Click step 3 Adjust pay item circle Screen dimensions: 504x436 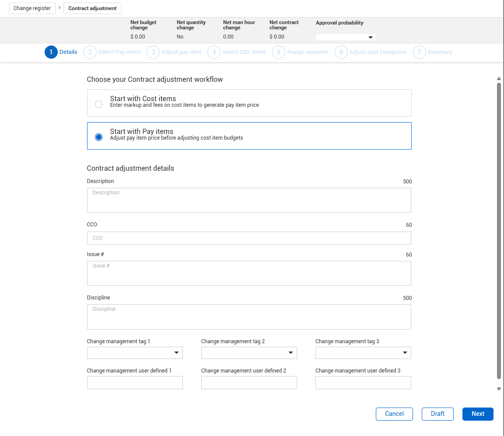[153, 52]
